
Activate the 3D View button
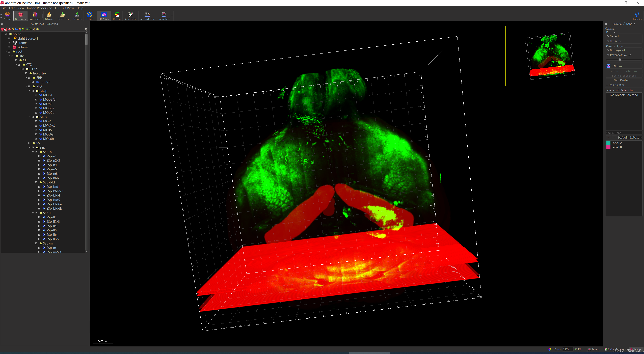[104, 16]
